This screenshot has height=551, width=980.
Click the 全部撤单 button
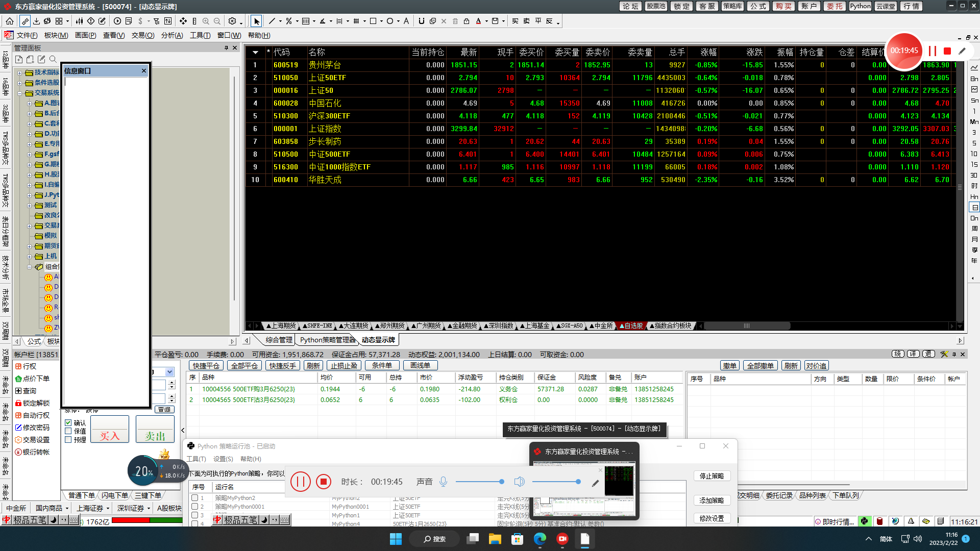761,365
